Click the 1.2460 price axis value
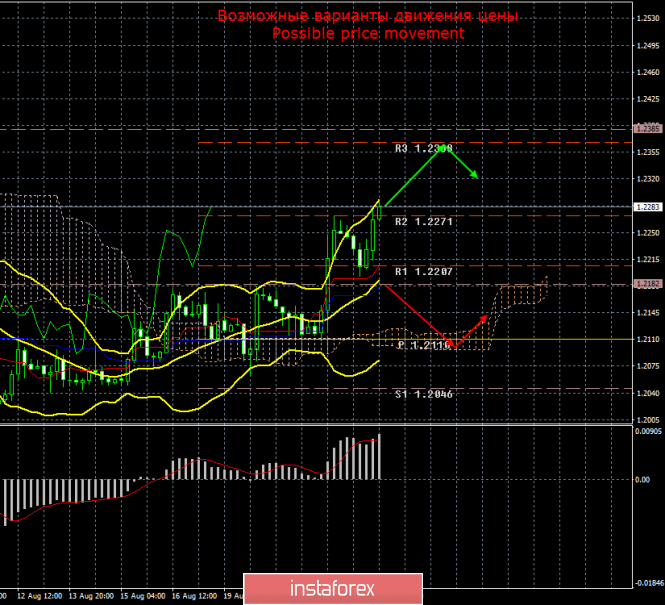 648,72
